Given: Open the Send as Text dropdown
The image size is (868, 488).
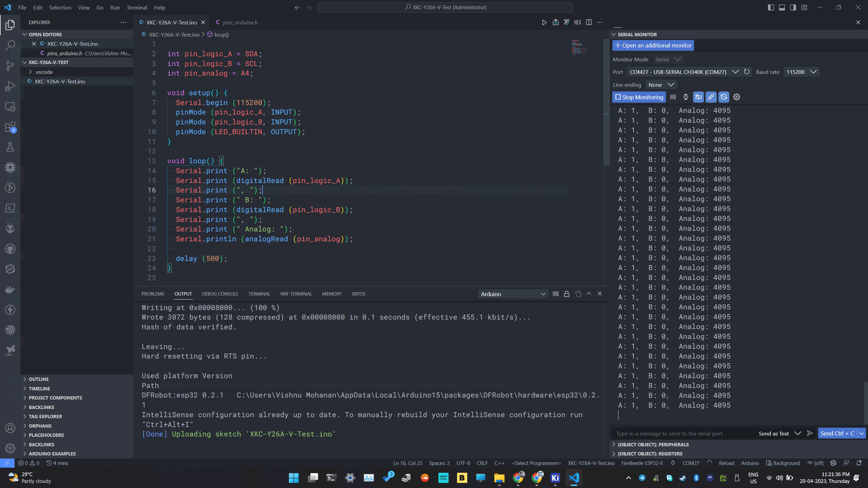Looking at the screenshot, I should (x=780, y=433).
